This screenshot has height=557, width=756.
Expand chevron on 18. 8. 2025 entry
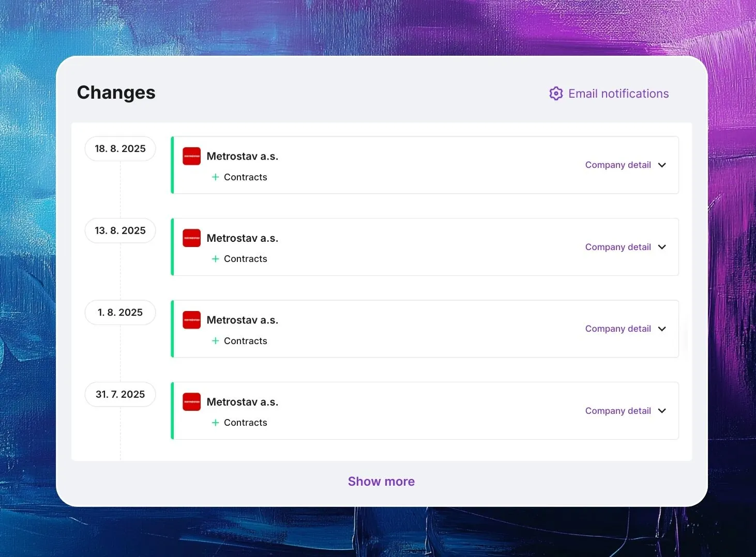(662, 165)
